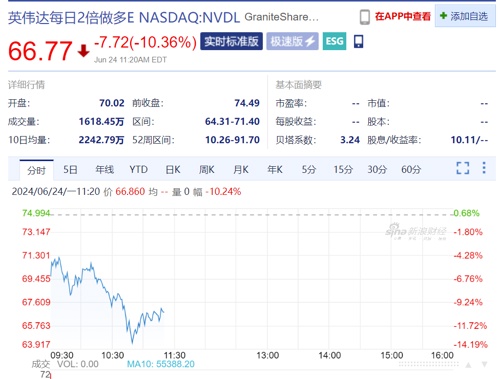Select the 15分 interval tab
This screenshot has width=500, height=379.
coord(343,170)
